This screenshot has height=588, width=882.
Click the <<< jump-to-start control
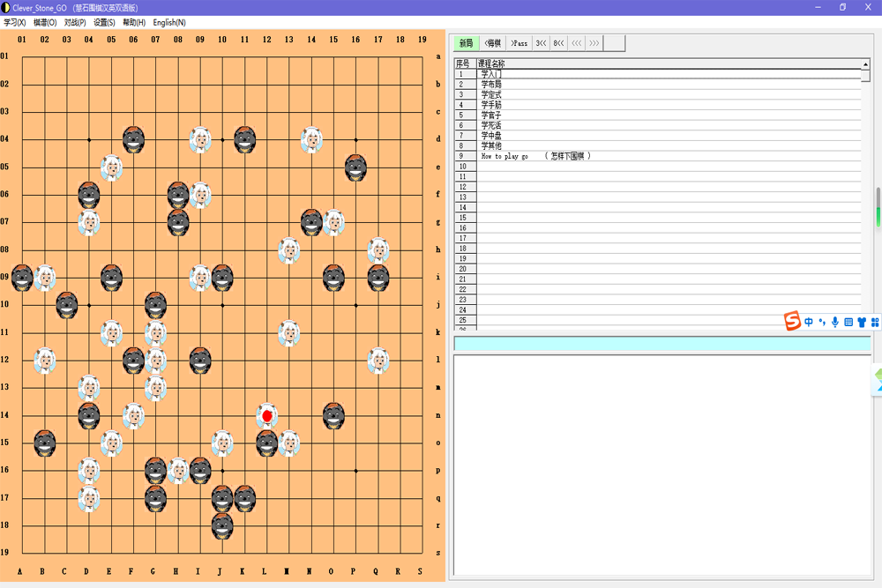point(577,42)
